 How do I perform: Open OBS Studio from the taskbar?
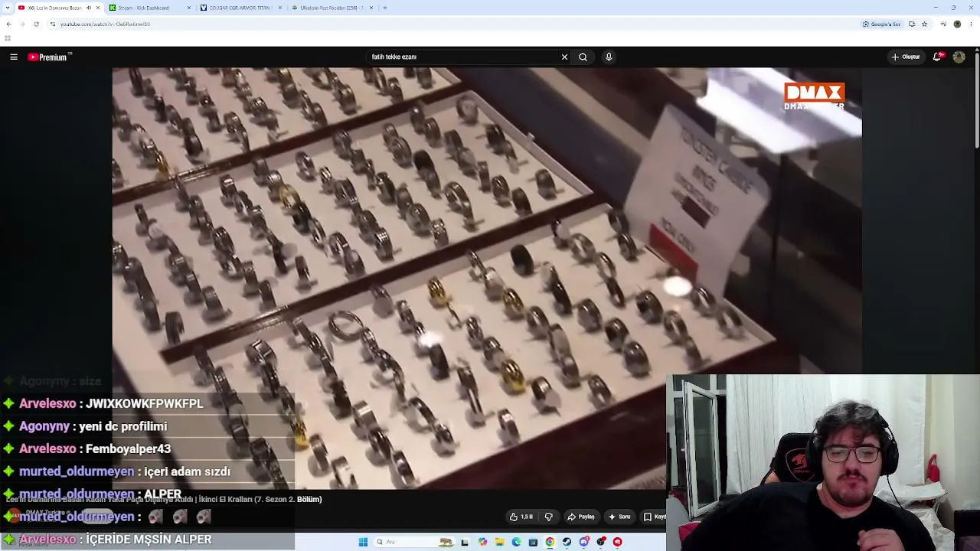point(601,542)
